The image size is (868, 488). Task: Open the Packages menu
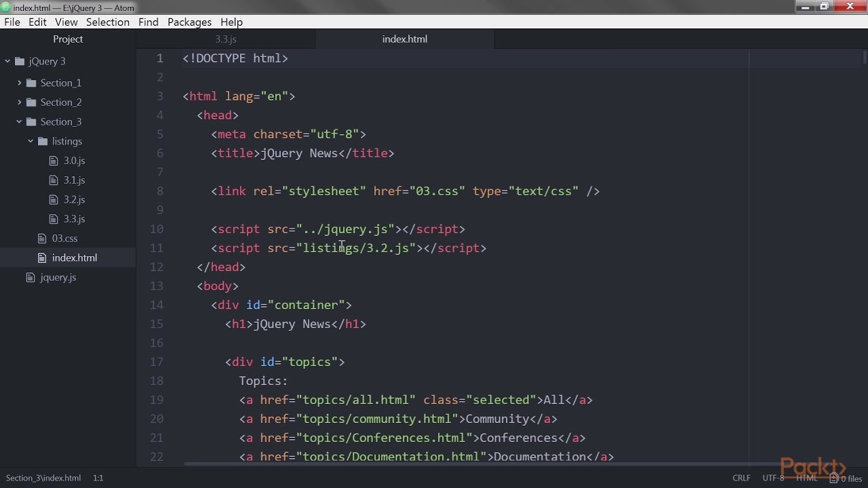(x=189, y=22)
